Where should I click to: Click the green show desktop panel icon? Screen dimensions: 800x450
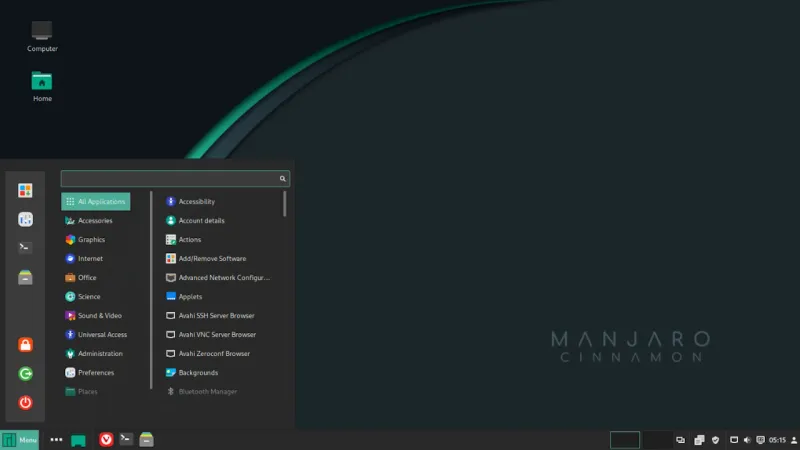[x=78, y=440]
